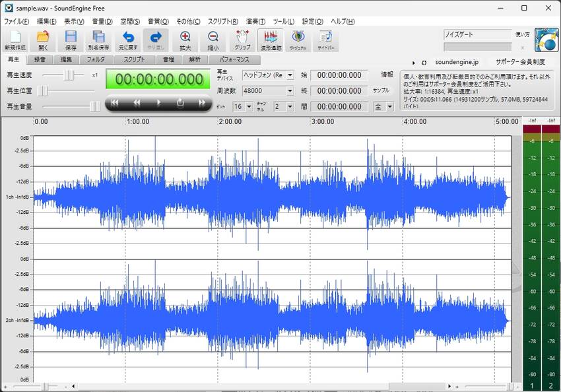Open the ヘルプ(H) menu
This screenshot has width=561, height=392.
(x=343, y=22)
